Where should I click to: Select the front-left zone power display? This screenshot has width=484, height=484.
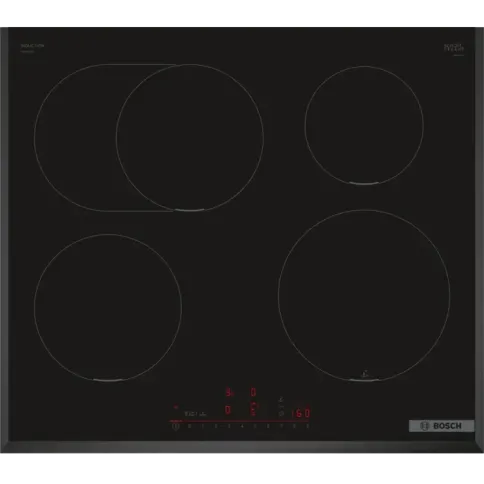click(228, 410)
